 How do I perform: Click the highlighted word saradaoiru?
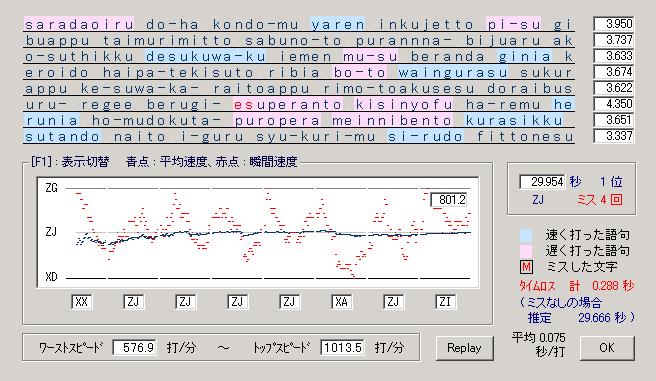point(79,24)
